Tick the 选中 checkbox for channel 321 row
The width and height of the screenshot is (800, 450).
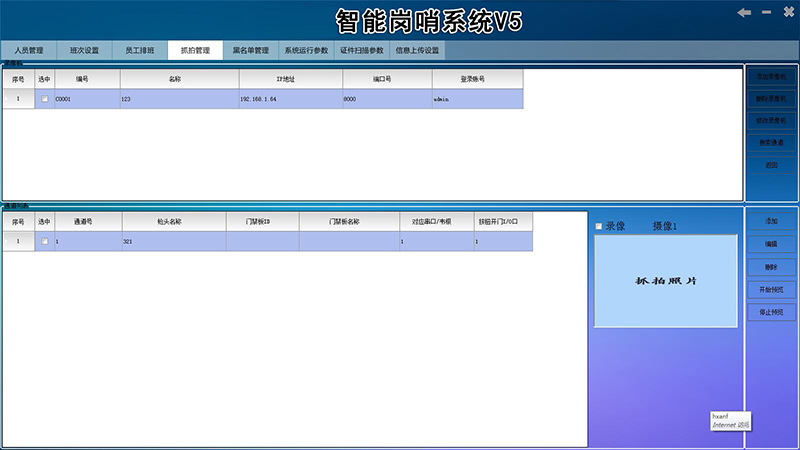44,242
